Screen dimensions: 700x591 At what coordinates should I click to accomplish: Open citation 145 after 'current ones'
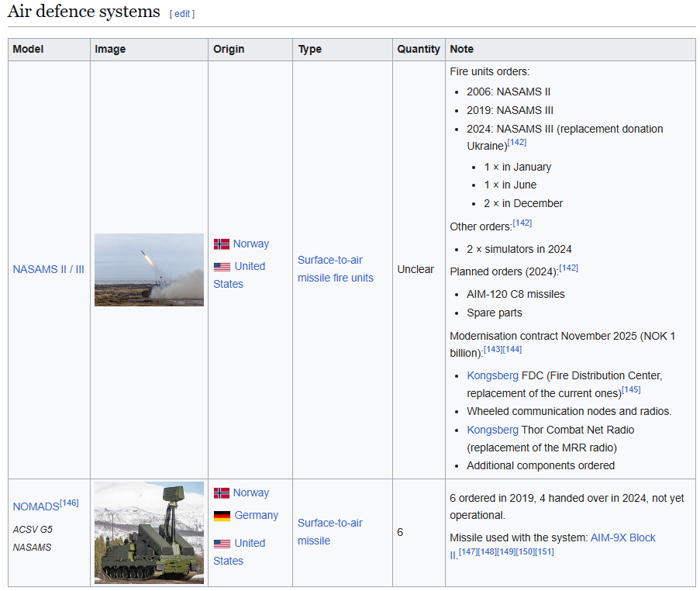(x=631, y=389)
